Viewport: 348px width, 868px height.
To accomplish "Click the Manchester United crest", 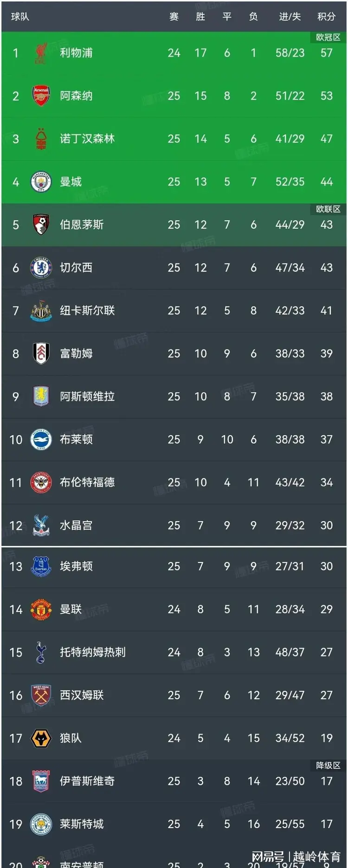I will 41,609.
